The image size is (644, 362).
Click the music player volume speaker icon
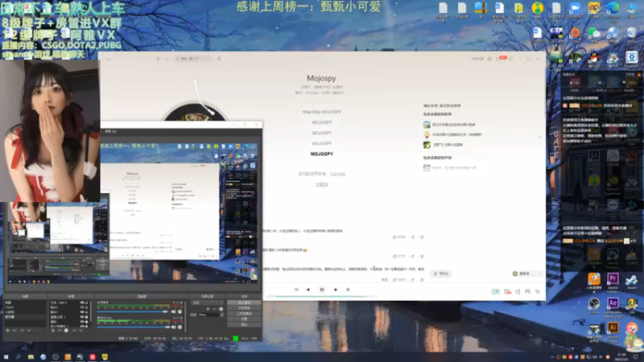[x=518, y=291]
